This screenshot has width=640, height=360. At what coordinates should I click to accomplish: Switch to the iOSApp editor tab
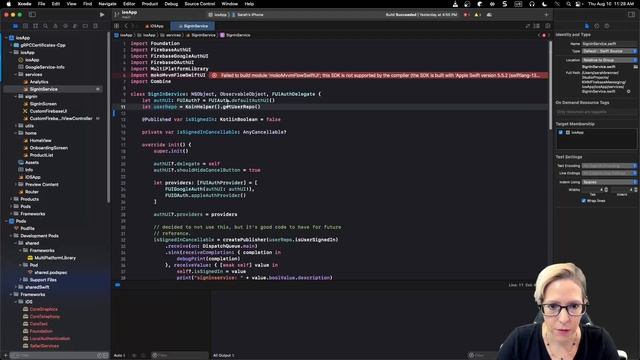click(x=155, y=26)
